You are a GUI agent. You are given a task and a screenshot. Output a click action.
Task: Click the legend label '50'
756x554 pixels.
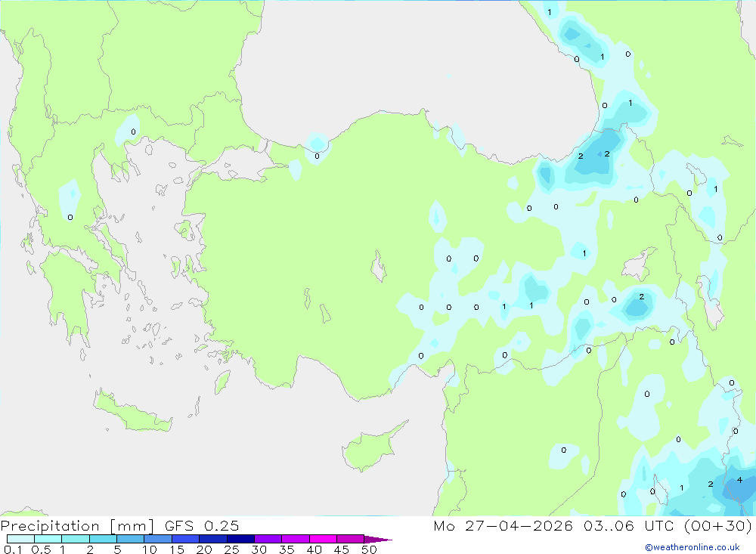(369, 549)
